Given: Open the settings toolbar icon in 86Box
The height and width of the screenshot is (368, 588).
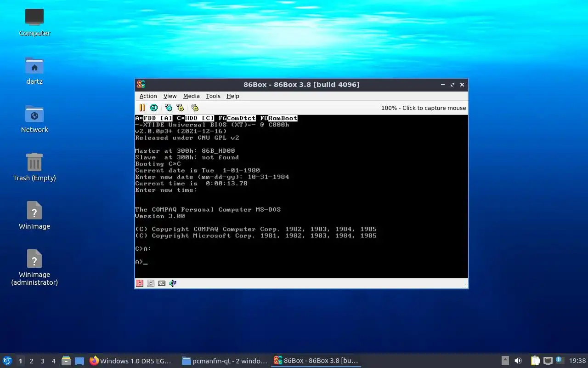Looking at the screenshot, I should point(195,108).
